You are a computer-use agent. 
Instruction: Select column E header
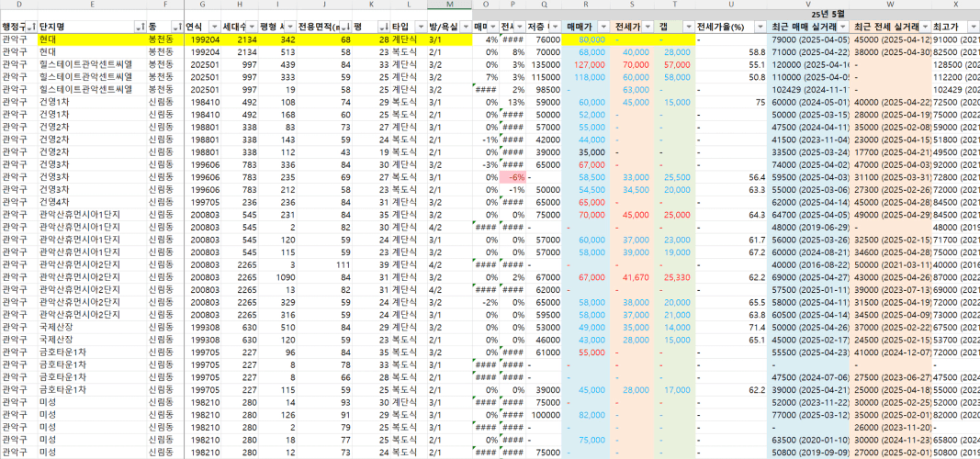point(92,6)
